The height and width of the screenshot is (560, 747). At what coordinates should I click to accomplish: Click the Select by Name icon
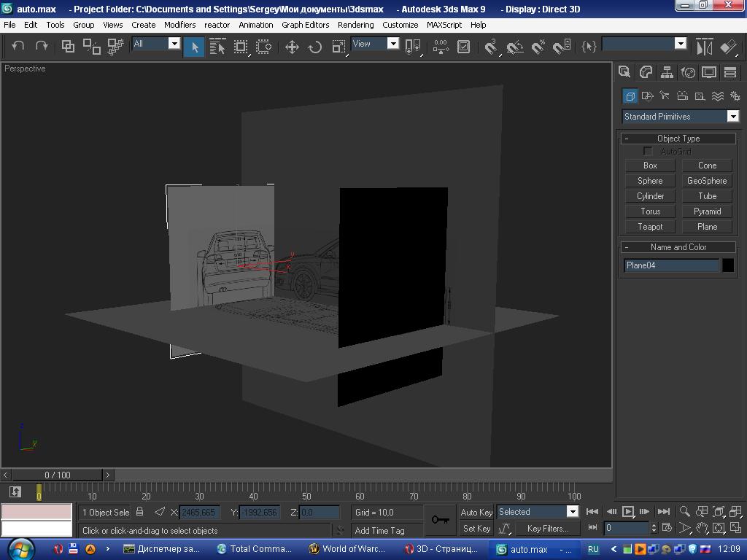tap(217, 47)
